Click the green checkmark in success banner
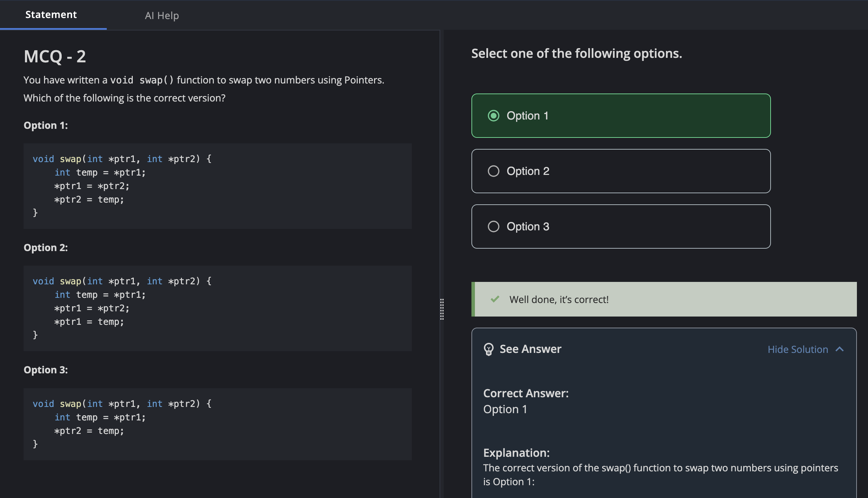The image size is (868, 498). coord(495,299)
